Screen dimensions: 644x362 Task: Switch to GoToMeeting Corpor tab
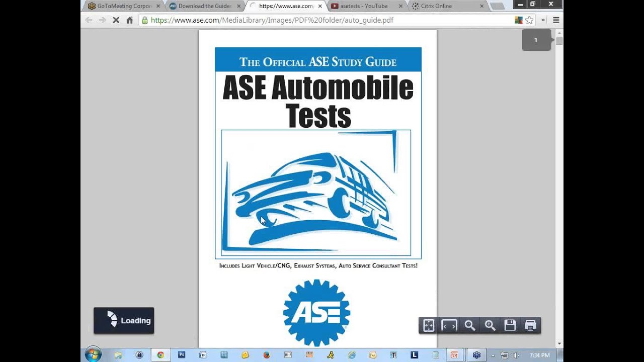tap(123, 6)
